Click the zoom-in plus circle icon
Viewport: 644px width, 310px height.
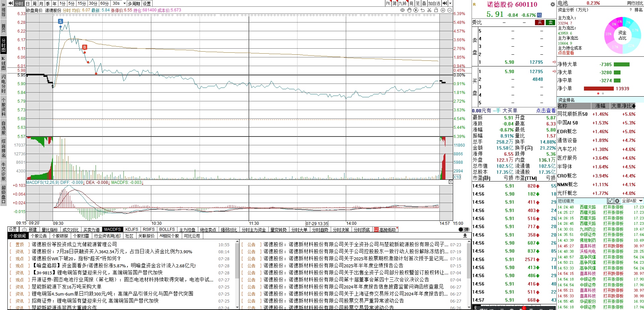(443, 10)
